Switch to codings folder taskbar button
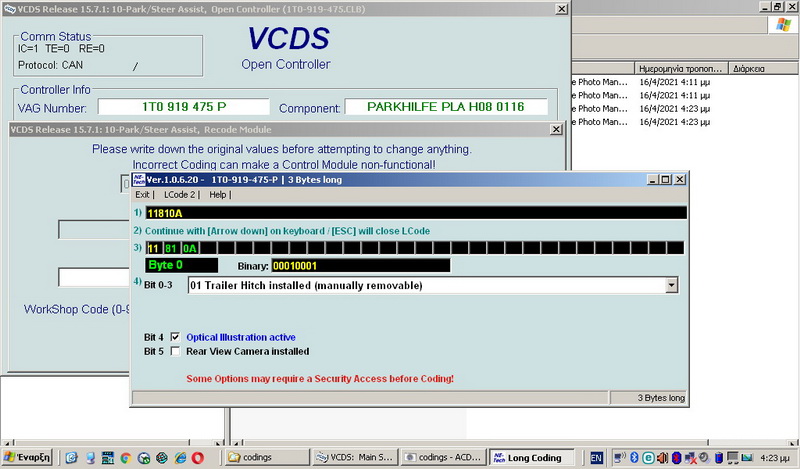 (267, 457)
